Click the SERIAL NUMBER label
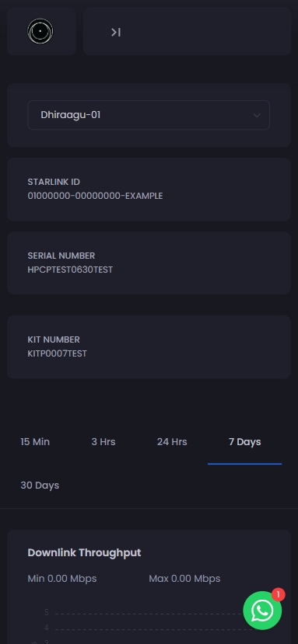 61,256
